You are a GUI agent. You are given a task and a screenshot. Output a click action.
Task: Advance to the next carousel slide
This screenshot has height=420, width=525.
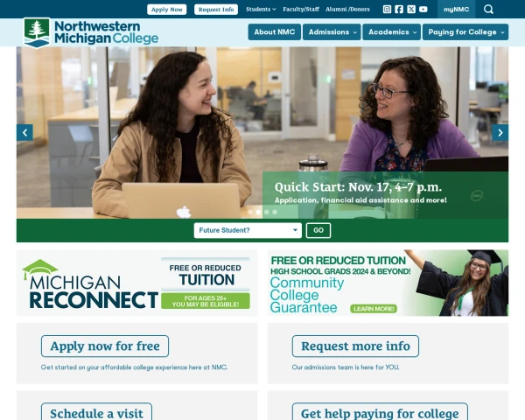[500, 133]
